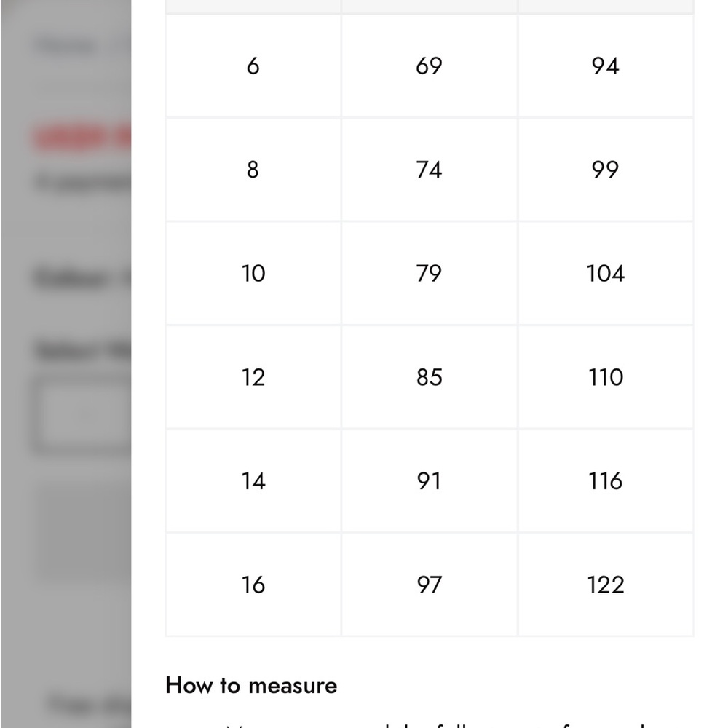Image resolution: width=728 pixels, height=728 pixels.
Task: Click the 110 value cell
Action: [606, 377]
